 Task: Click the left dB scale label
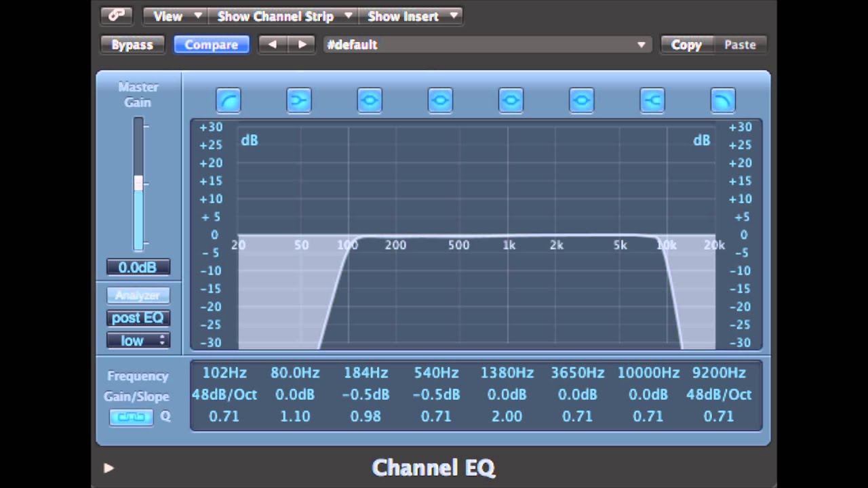pos(250,140)
